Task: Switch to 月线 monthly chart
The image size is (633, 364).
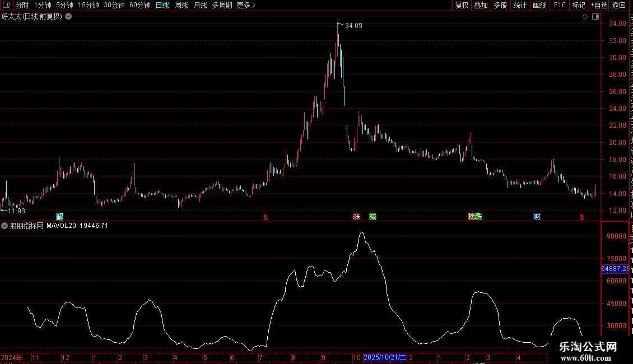Action: pyautogui.click(x=200, y=5)
